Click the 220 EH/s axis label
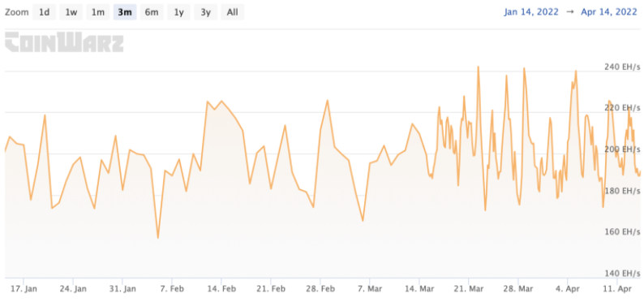644x307 pixels. coord(622,108)
